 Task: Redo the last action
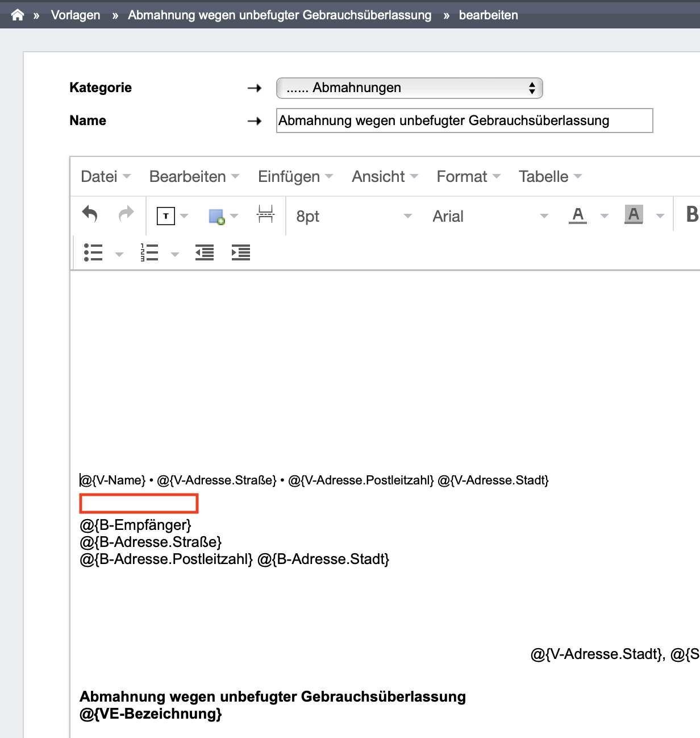coord(126,215)
